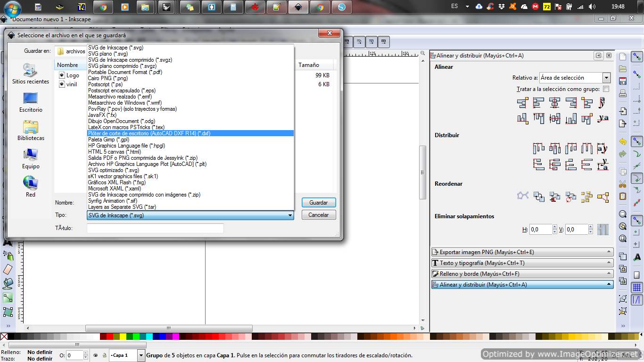Image resolution: width=644 pixels, height=362 pixels.
Task: Expand more tools chevron at toolbox bottom
Action: click(8, 326)
